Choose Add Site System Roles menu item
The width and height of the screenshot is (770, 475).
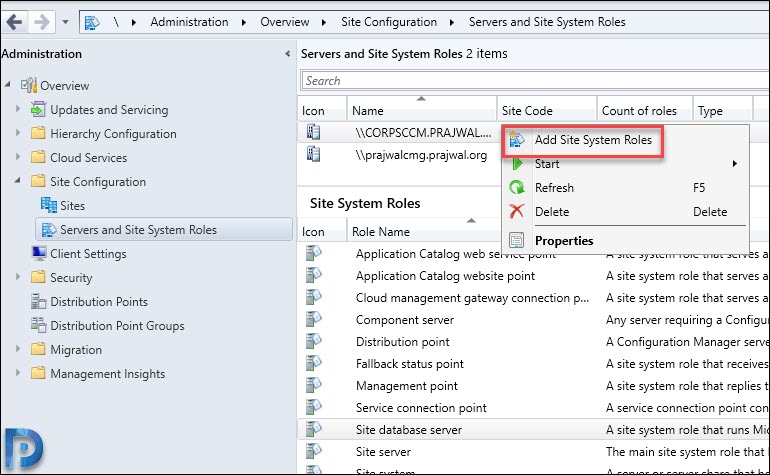(x=582, y=141)
